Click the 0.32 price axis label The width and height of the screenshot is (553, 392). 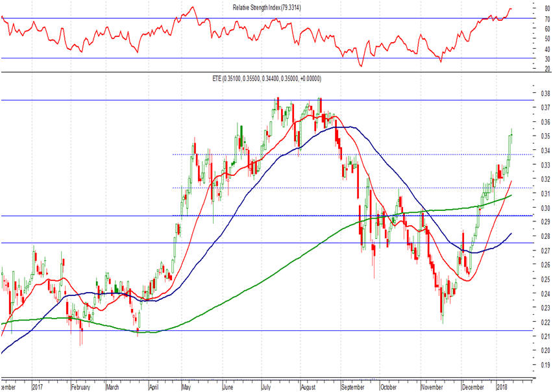[x=546, y=179]
